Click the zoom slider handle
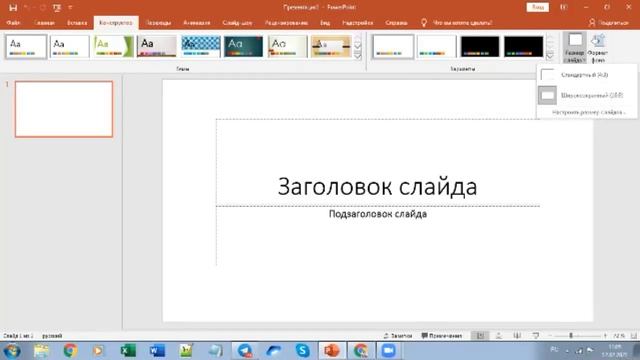This screenshot has height=360, width=640. tap(571, 336)
